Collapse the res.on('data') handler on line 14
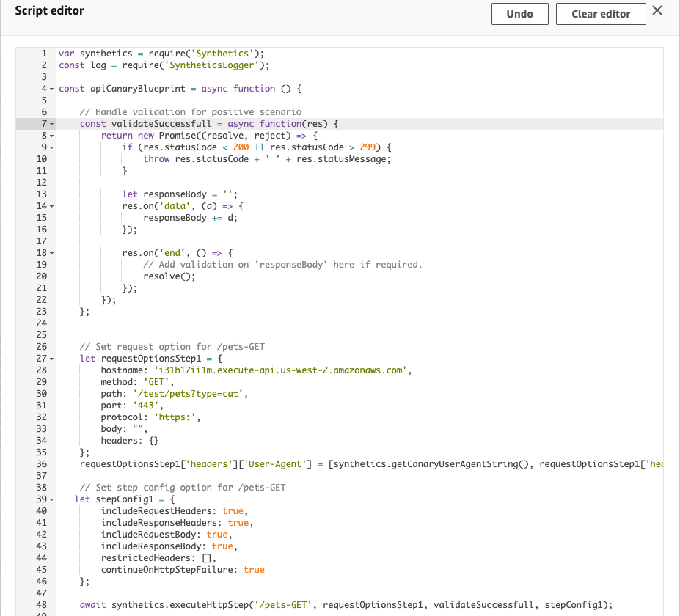Screen dimensions: 680x616 coord(51,205)
